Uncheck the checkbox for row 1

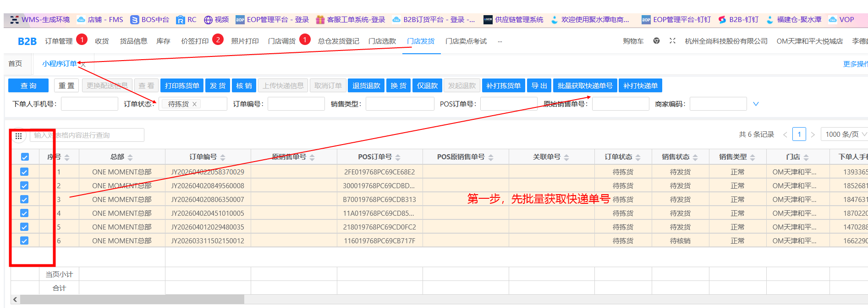[25, 172]
